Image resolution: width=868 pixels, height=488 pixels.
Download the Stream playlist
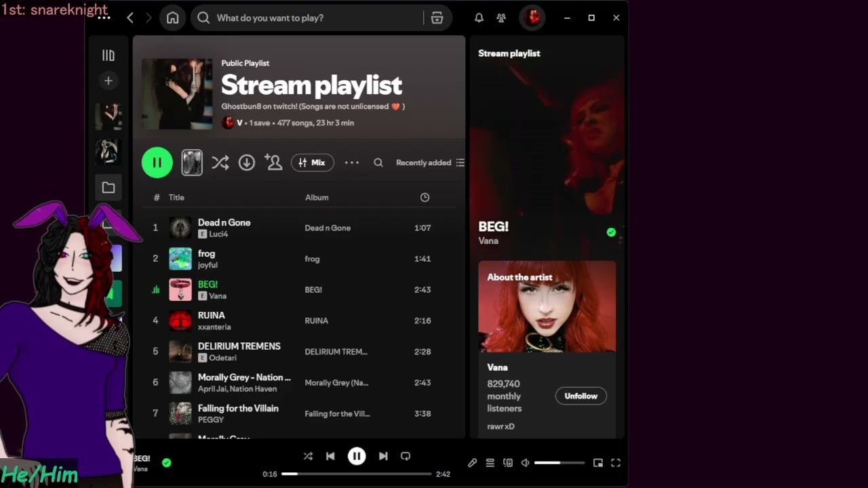pos(247,163)
